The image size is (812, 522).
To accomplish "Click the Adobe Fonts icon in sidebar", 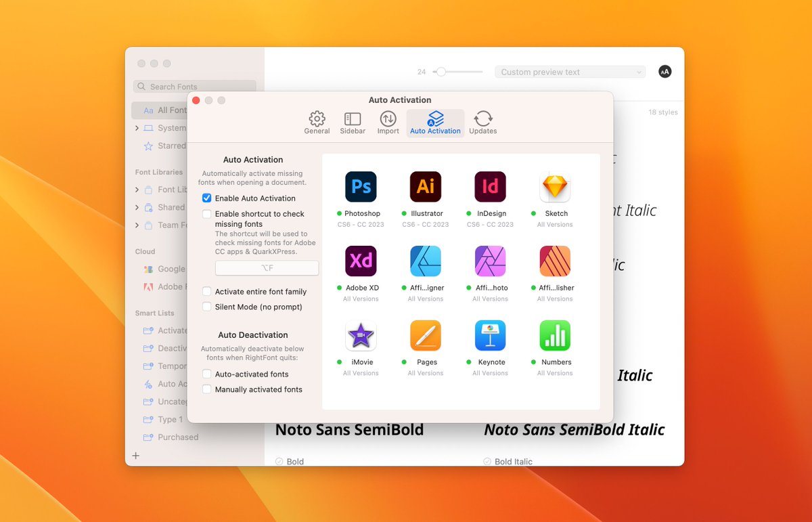I will 148,286.
